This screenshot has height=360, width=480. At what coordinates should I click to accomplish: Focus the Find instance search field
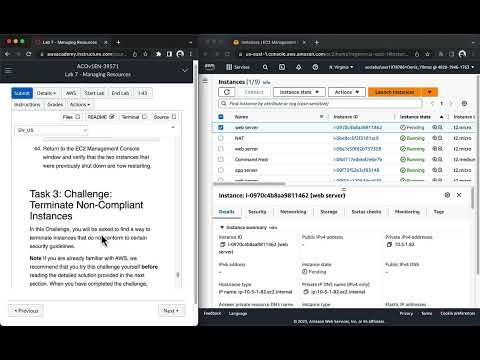tap(320, 104)
